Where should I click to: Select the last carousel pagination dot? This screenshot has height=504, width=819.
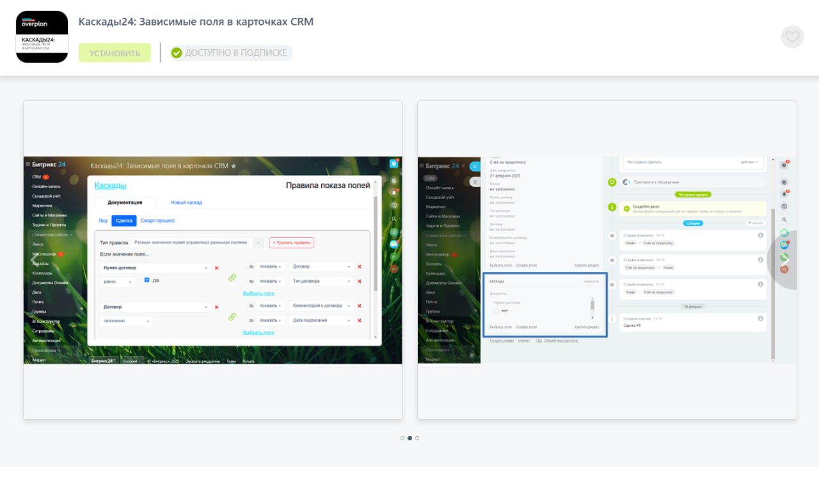417,438
